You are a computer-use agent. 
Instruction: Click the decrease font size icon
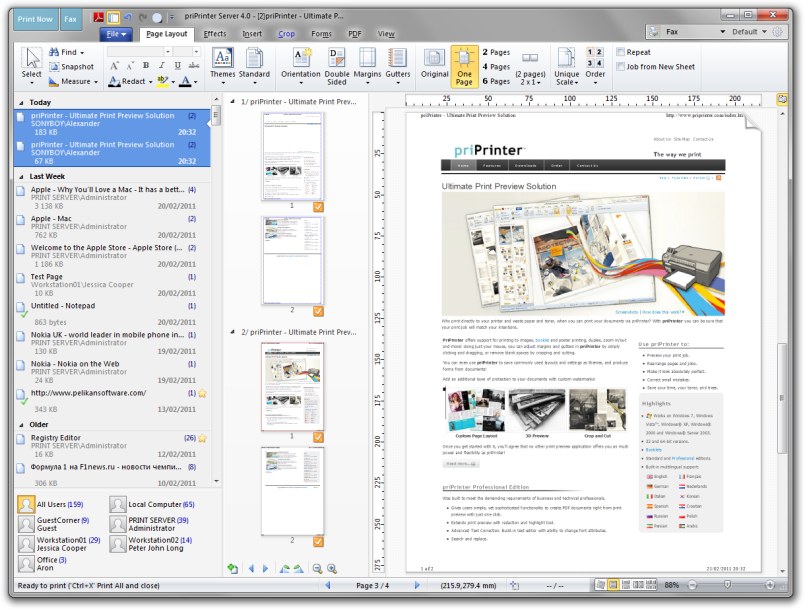point(130,65)
